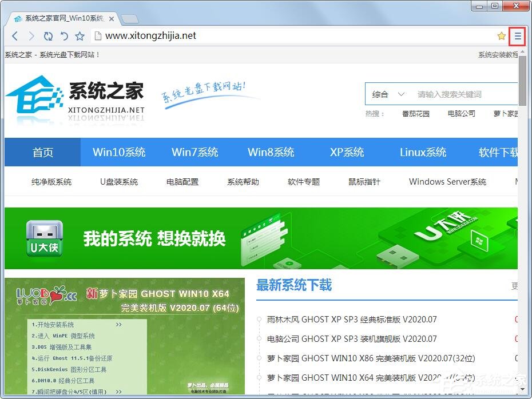Click the undo-style curved arrow icon
The height and width of the screenshot is (399, 532).
[64, 35]
